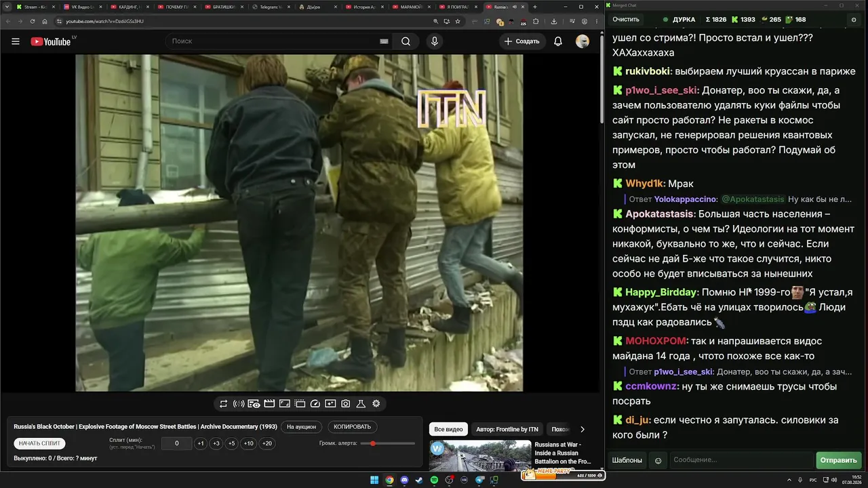Open Spotify from the taskbar

pyautogui.click(x=435, y=480)
